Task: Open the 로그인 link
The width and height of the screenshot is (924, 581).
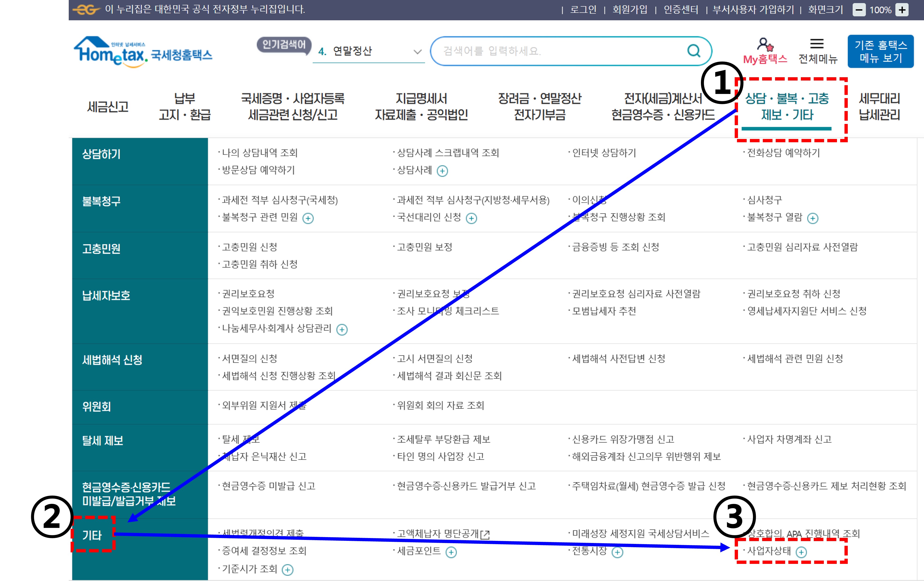Action: click(583, 10)
